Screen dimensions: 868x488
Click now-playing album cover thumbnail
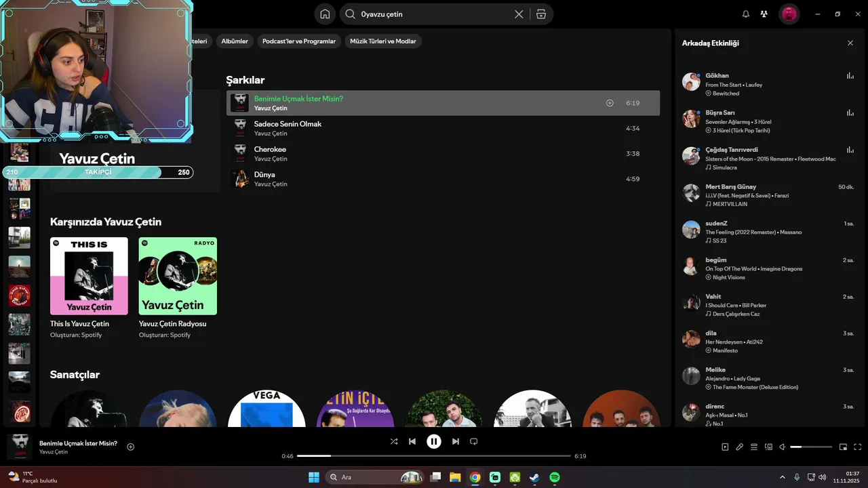click(20, 447)
